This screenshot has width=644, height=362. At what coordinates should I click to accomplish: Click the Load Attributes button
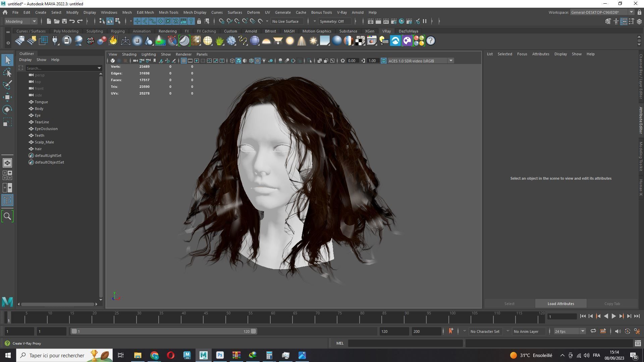point(561,304)
